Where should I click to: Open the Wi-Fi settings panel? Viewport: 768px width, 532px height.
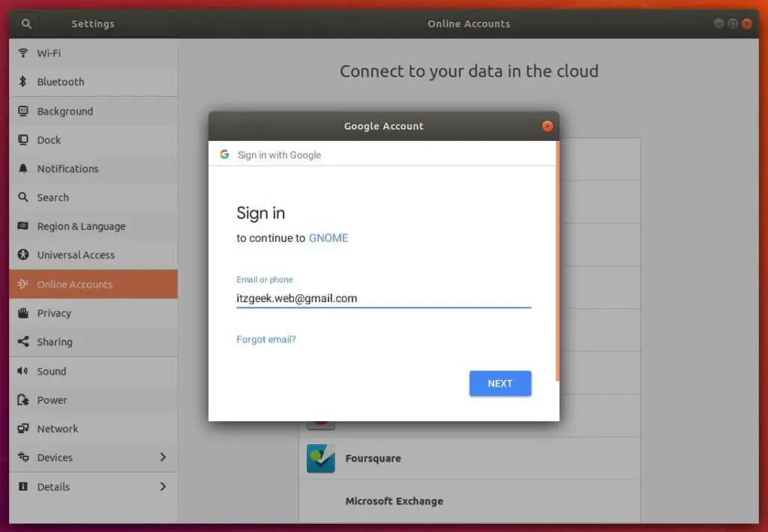[94, 53]
